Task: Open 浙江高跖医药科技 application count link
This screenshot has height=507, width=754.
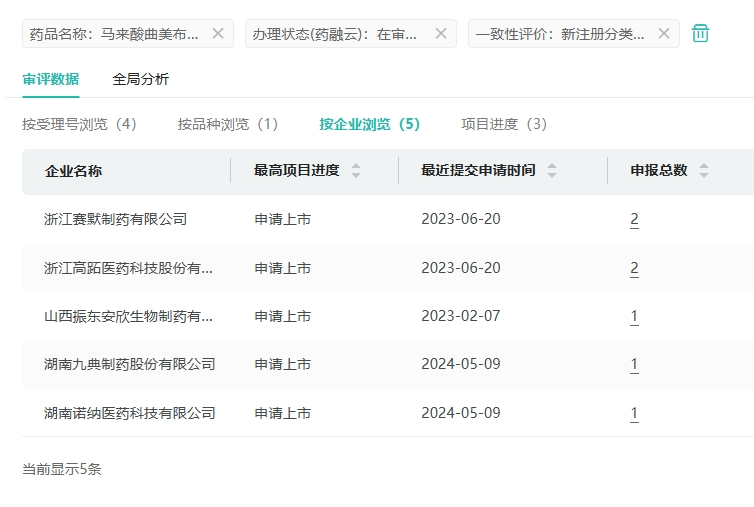Action: pos(634,268)
